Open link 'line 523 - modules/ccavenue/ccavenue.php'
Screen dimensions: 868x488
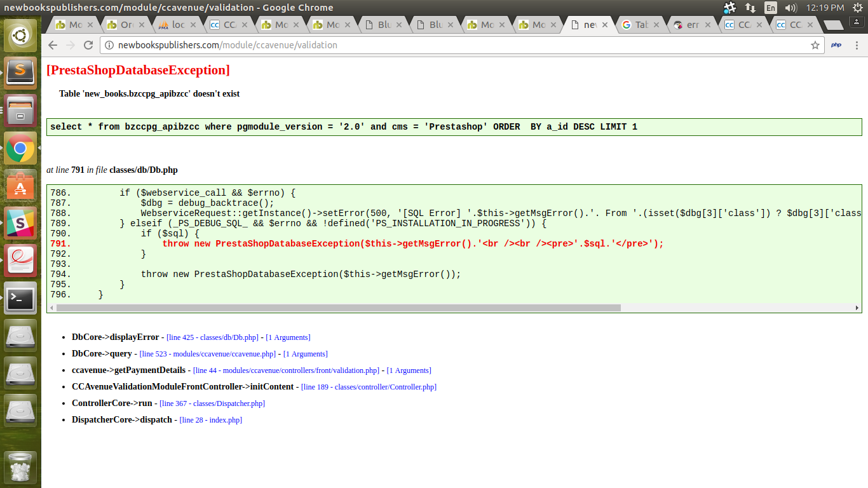coord(208,354)
